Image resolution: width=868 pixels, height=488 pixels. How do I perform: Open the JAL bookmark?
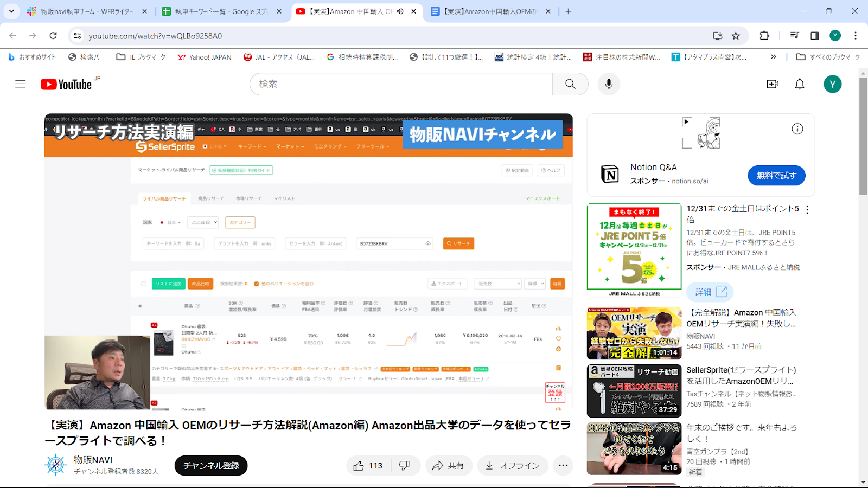point(279,57)
